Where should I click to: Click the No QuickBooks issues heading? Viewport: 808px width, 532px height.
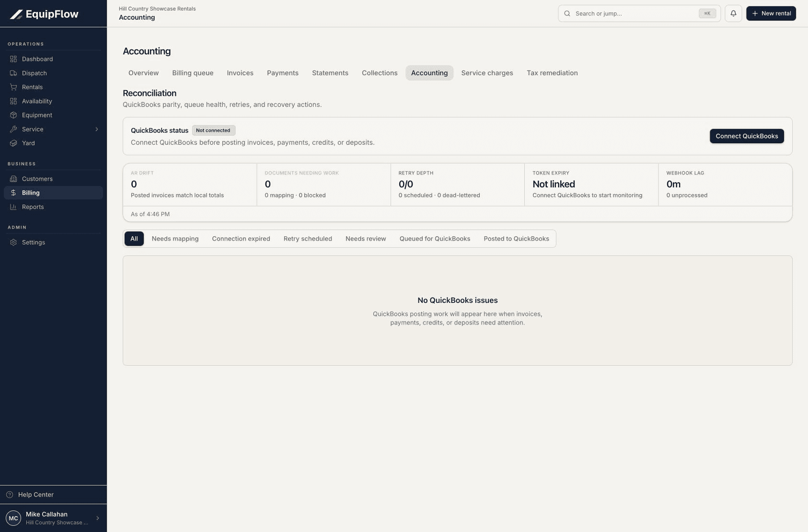[x=458, y=301]
